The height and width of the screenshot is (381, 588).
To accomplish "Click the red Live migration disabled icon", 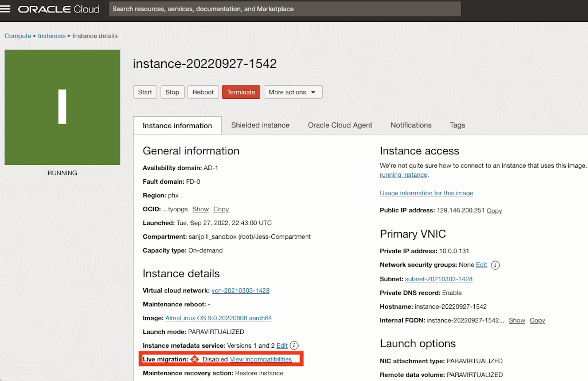I will (x=195, y=359).
